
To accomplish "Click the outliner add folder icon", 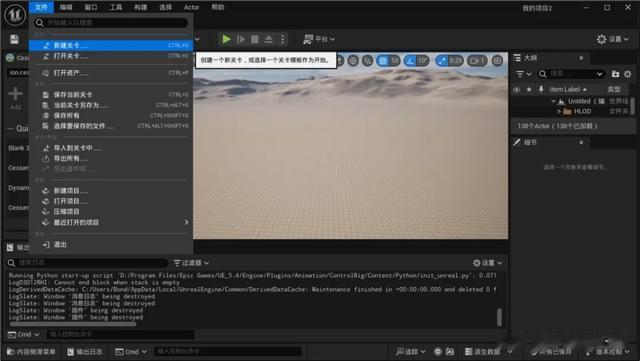I will [x=615, y=74].
